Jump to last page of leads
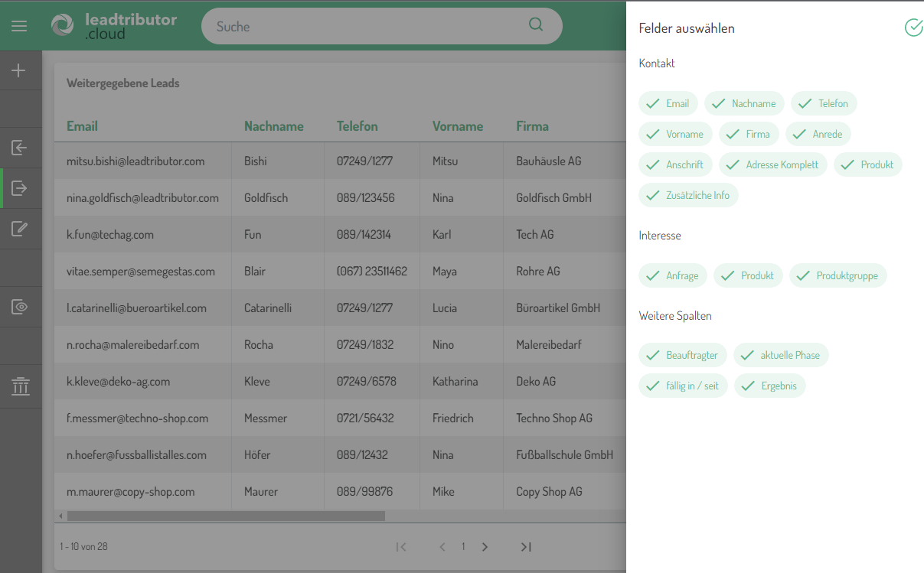Screen dimensions: 924x573 click(x=526, y=547)
